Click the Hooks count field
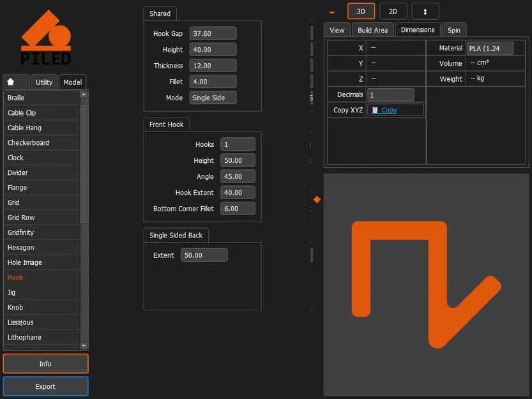Viewport: 532px width, 399px height. pos(238,144)
